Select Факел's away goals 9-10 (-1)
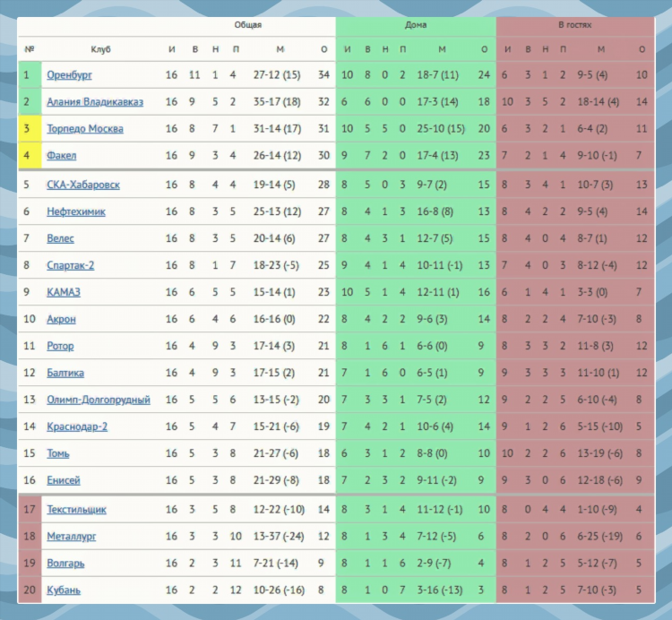Screen dimensions: 672x620 597,156
